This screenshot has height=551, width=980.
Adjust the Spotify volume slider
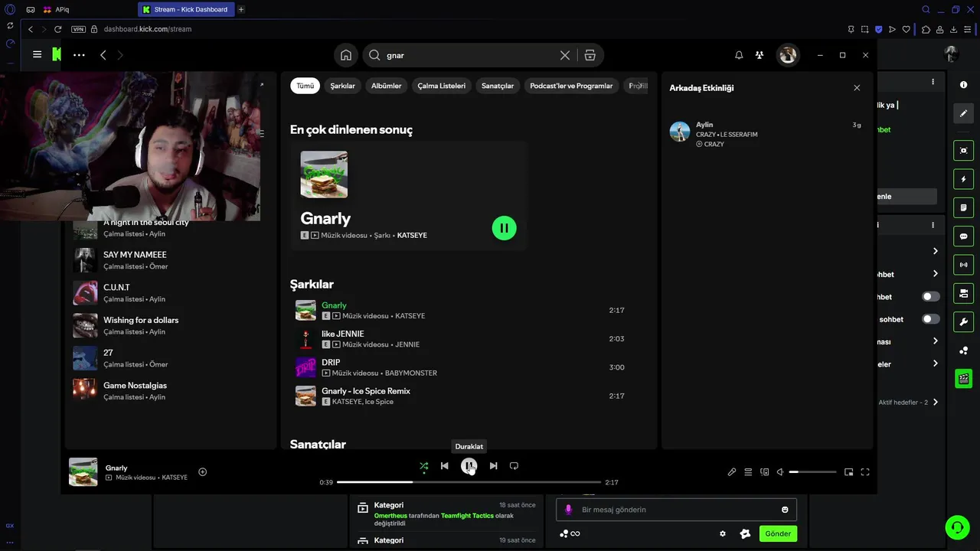tap(813, 472)
